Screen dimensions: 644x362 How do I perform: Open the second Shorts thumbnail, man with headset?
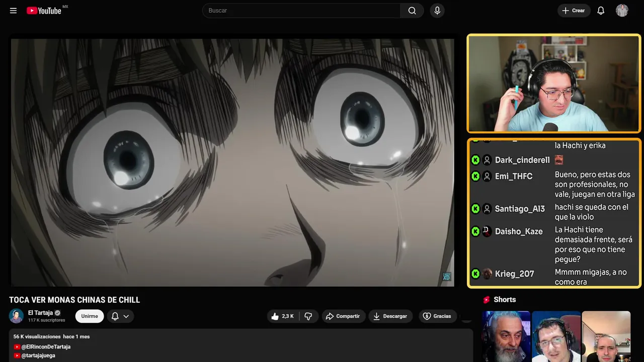click(556, 336)
